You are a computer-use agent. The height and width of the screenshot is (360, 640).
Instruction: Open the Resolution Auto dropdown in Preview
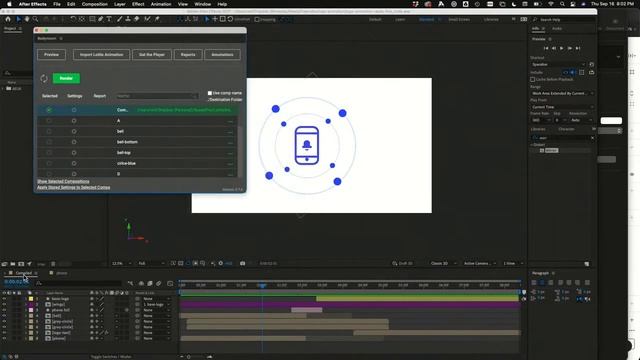click(x=582, y=120)
